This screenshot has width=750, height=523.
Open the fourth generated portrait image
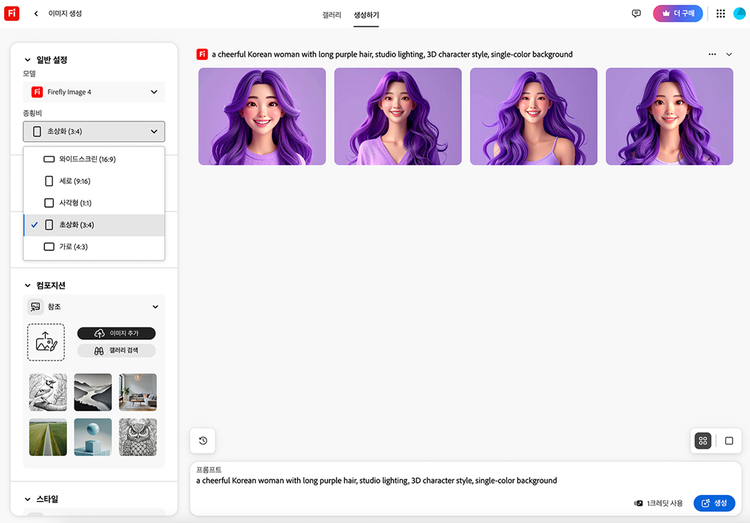click(670, 116)
